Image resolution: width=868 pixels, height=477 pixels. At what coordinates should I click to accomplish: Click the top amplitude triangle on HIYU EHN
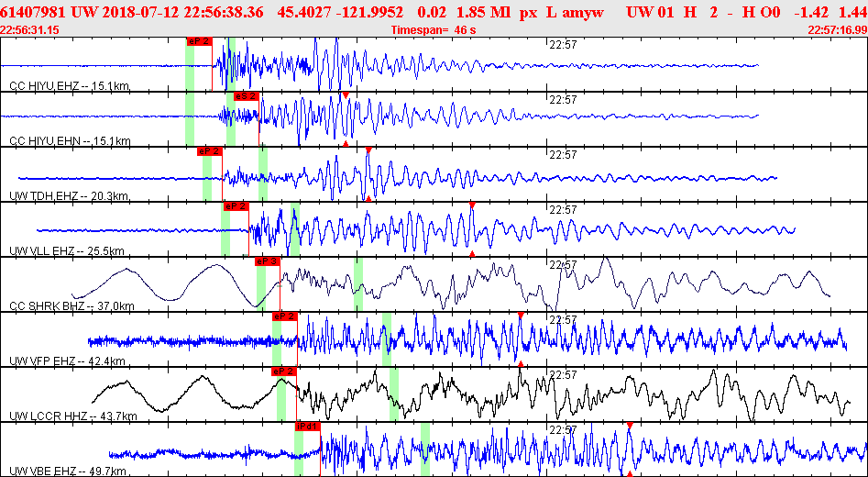point(346,95)
